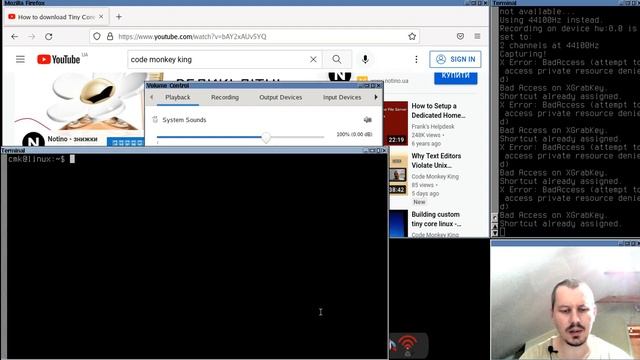The image size is (640, 360).
Task: Click the red Wi-Fi status icon
Action: pos(407,344)
